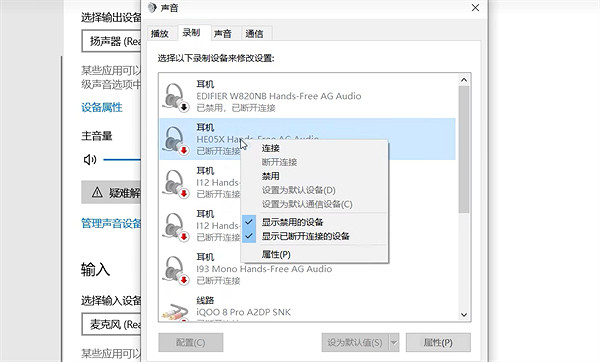This screenshot has width=600, height=362.
Task: Select the EDIFIER W820NB Hands-Free AG Audio row
Action: 308,96
